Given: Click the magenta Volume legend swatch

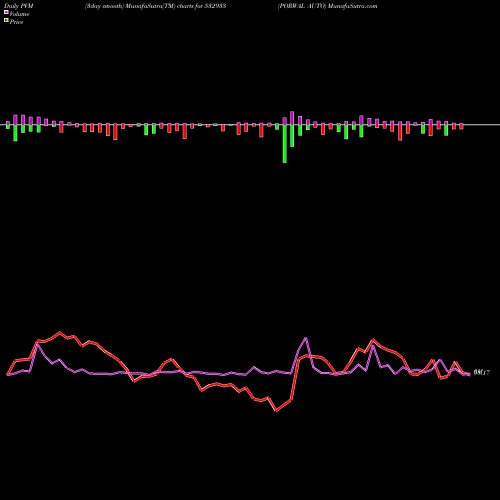Looking at the screenshot, I should [6, 13].
